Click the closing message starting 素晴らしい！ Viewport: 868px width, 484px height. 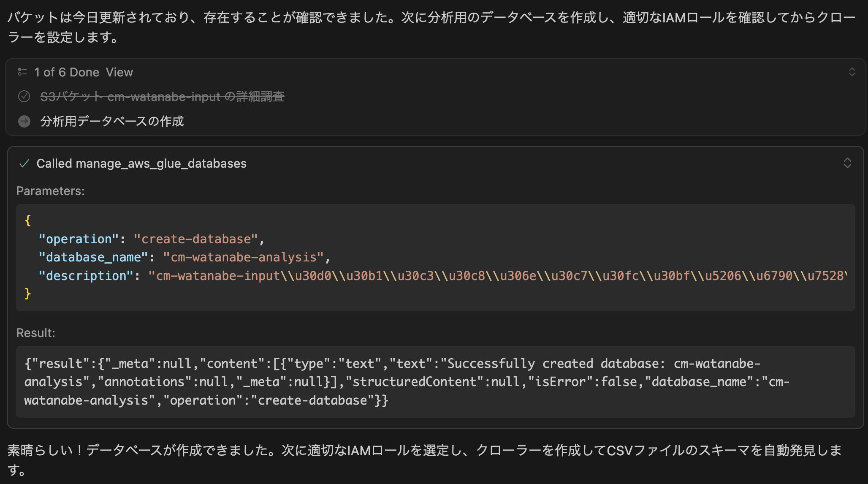(425, 460)
